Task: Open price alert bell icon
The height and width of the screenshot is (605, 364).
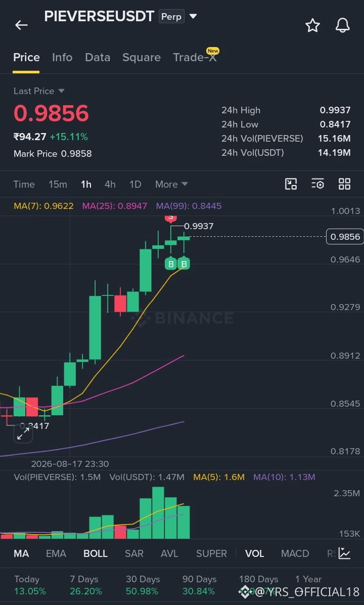Action: coord(342,25)
